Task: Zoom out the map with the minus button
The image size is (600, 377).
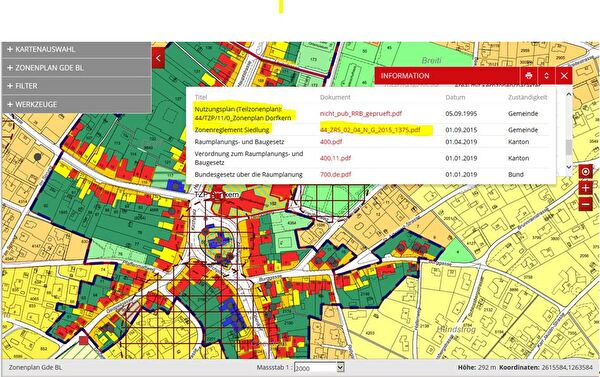Action: pos(585,204)
